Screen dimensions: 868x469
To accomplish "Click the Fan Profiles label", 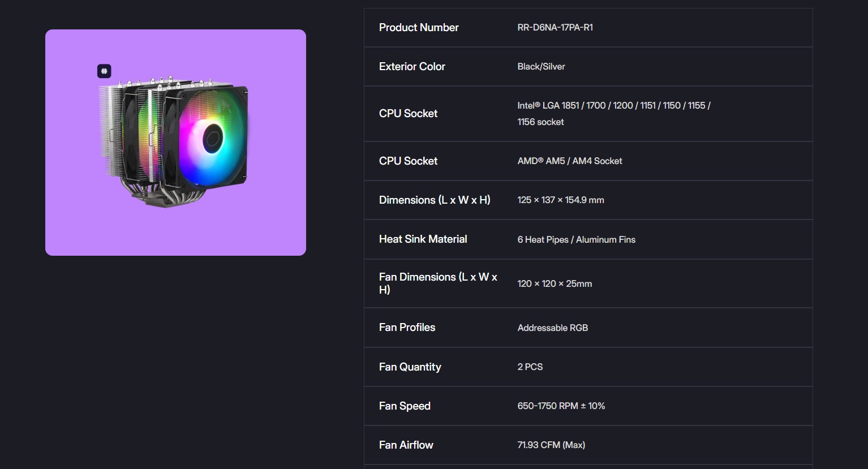I will pyautogui.click(x=407, y=327).
